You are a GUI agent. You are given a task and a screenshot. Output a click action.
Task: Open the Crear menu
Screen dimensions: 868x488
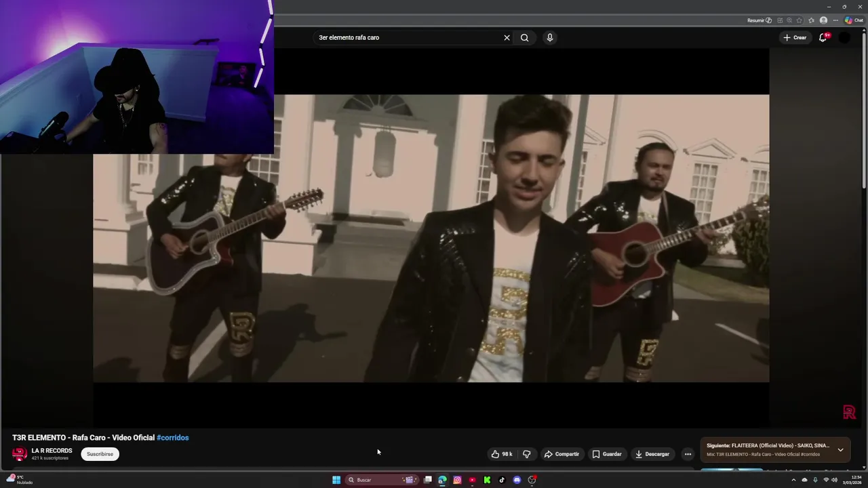(795, 38)
